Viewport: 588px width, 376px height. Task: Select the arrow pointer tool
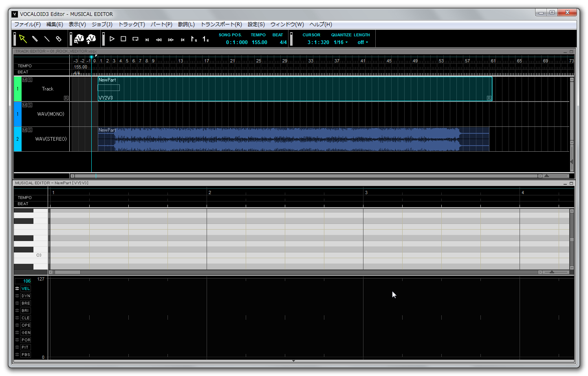pos(23,39)
